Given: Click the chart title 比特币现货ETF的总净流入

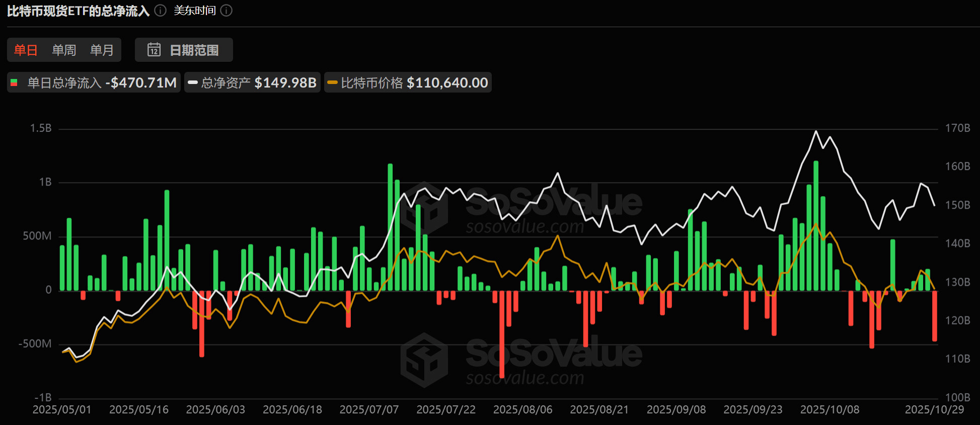Looking at the screenshot, I should click(x=78, y=11).
